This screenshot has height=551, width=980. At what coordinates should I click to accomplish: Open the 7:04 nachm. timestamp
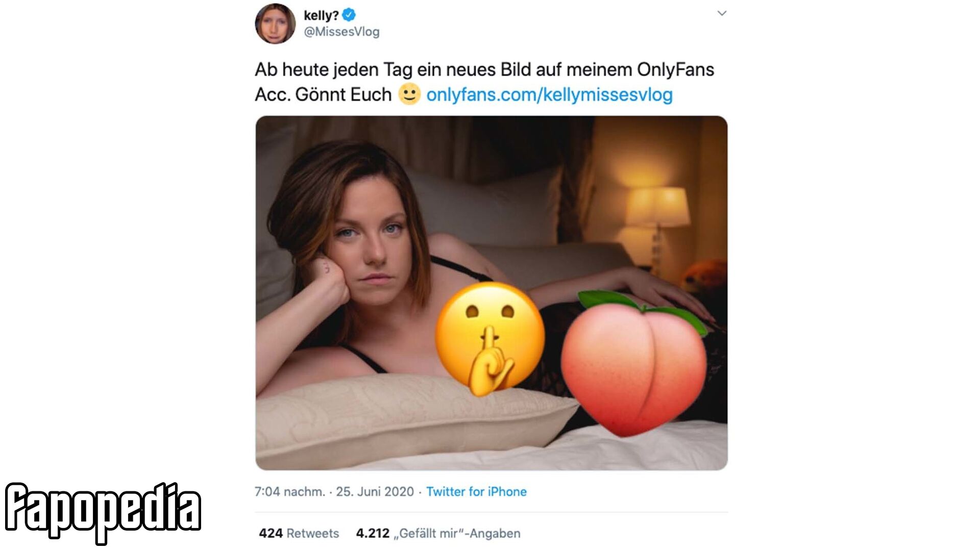tap(289, 491)
